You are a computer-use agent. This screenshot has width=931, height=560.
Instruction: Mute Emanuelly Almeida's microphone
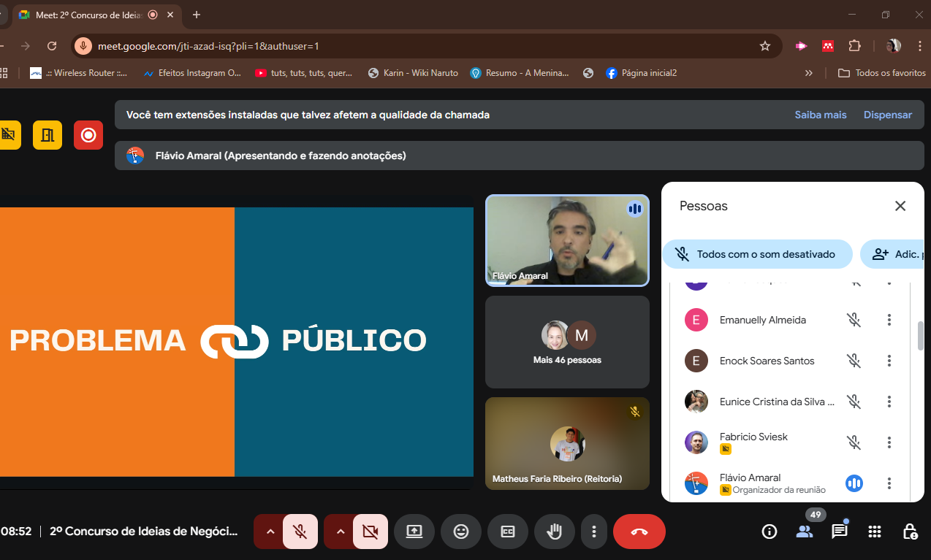pyautogui.click(x=854, y=320)
